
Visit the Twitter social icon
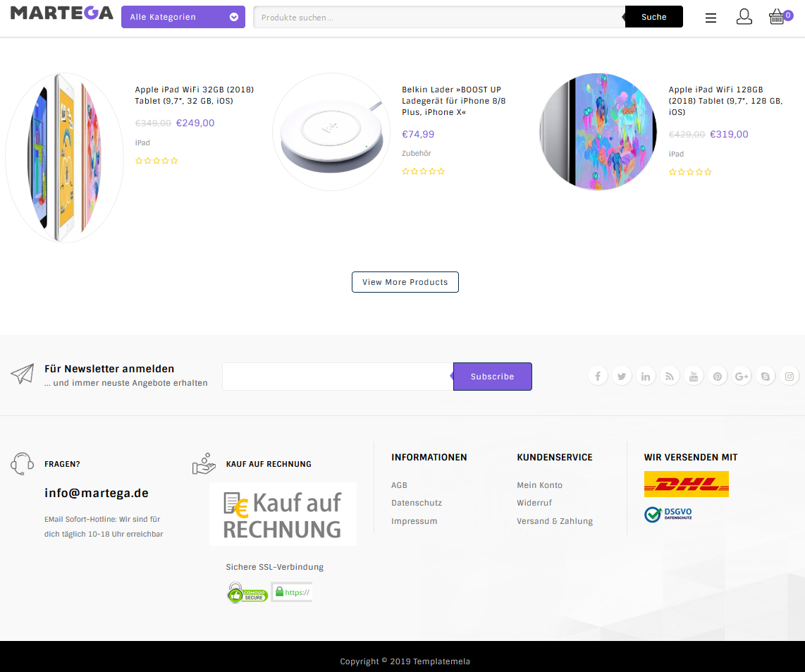622,376
